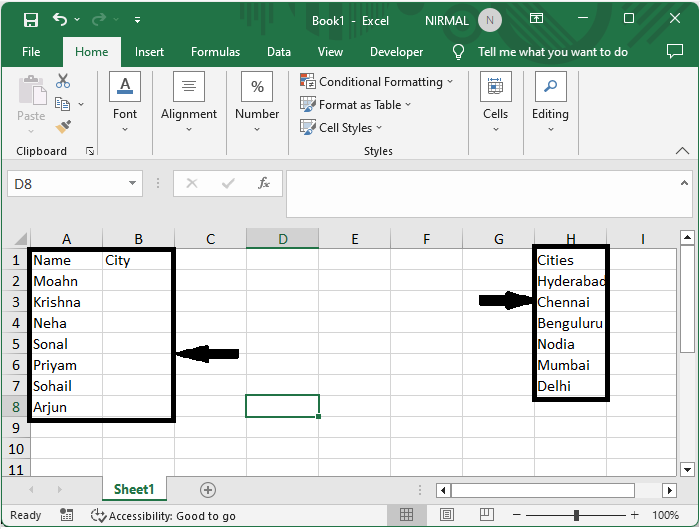Click horizontal scrollbar right arrow
This screenshot has height=529, width=700.
pyautogui.click(x=669, y=490)
